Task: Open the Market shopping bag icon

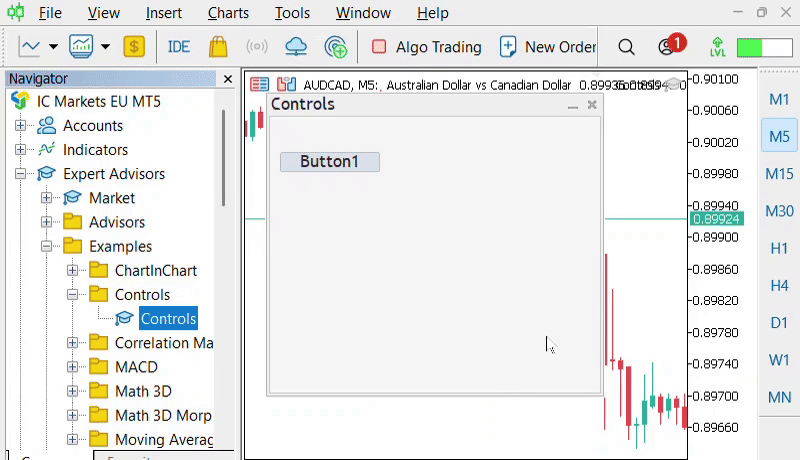Action: tap(218, 47)
